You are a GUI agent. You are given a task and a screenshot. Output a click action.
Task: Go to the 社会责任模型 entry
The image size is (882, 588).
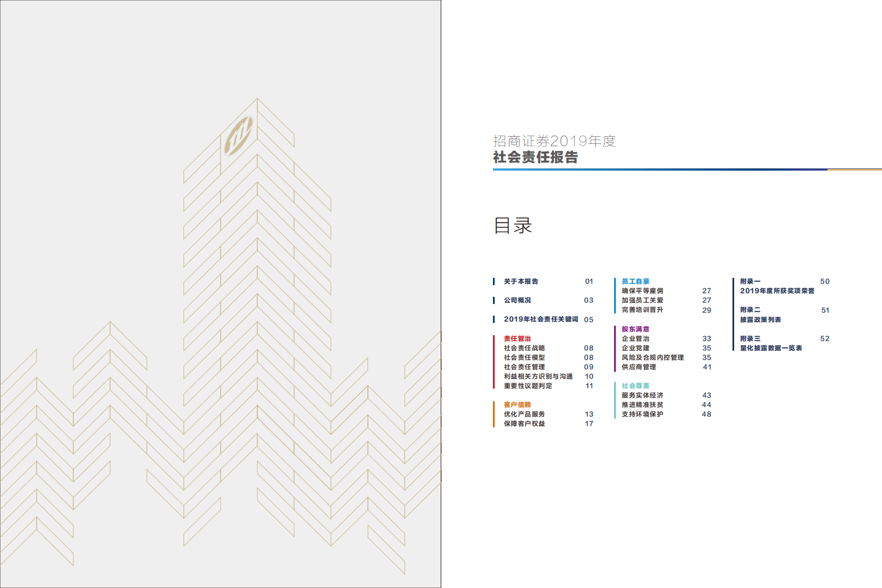click(525, 357)
